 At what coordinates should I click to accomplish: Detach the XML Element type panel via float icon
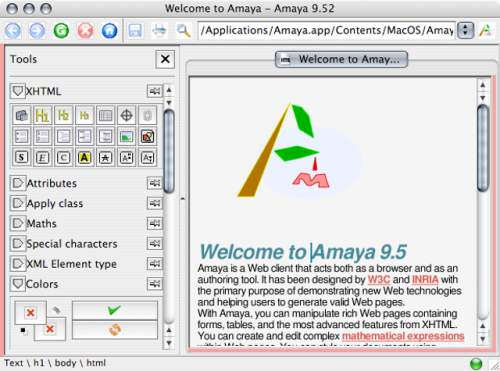(x=155, y=264)
